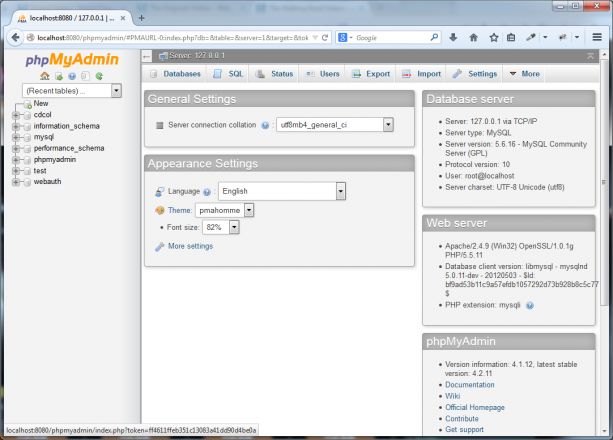Open the phpMyAdmin documentation blue help icon
Viewport: 613px width, 440px height.
[x=72, y=76]
